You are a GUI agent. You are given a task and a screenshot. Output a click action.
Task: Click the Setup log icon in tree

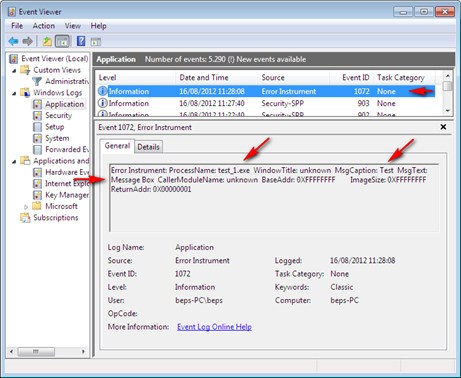pos(37,127)
